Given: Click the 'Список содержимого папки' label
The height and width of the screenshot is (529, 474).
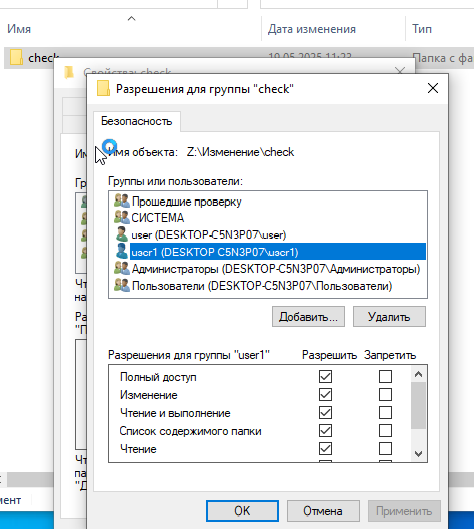Looking at the screenshot, I should tap(191, 431).
